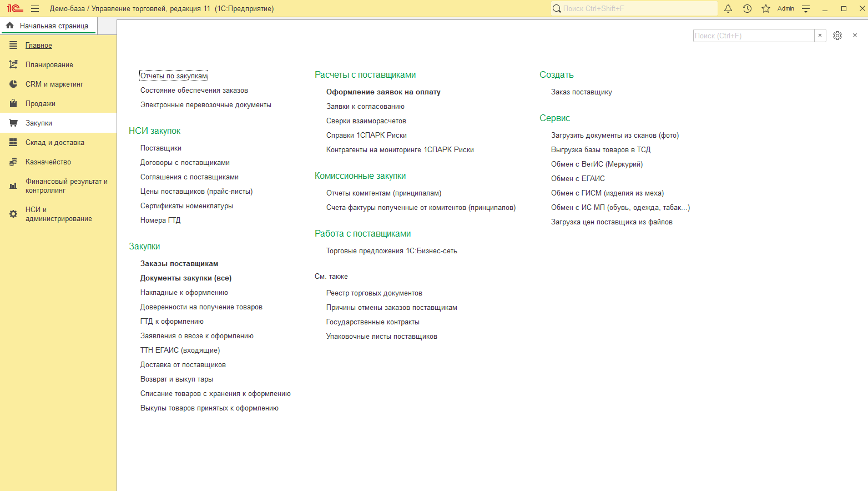Create a new Заказ поставщику

pos(582,92)
